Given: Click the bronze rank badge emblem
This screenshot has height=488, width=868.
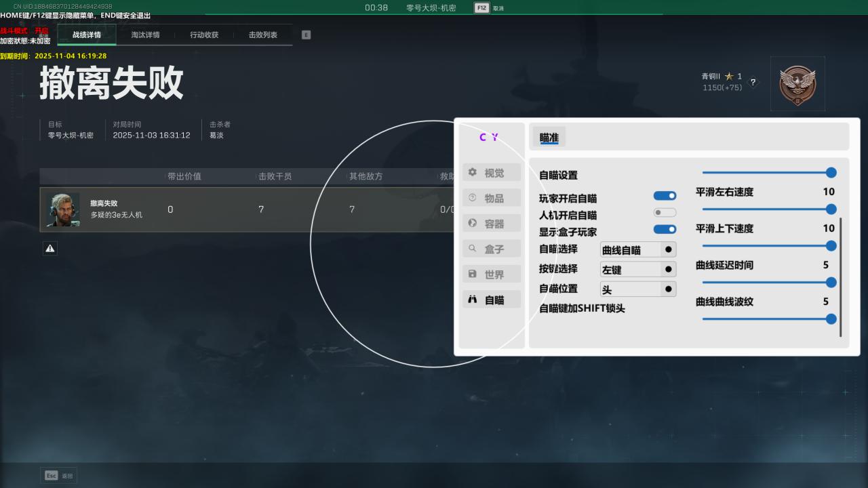Looking at the screenshot, I should click(x=797, y=83).
